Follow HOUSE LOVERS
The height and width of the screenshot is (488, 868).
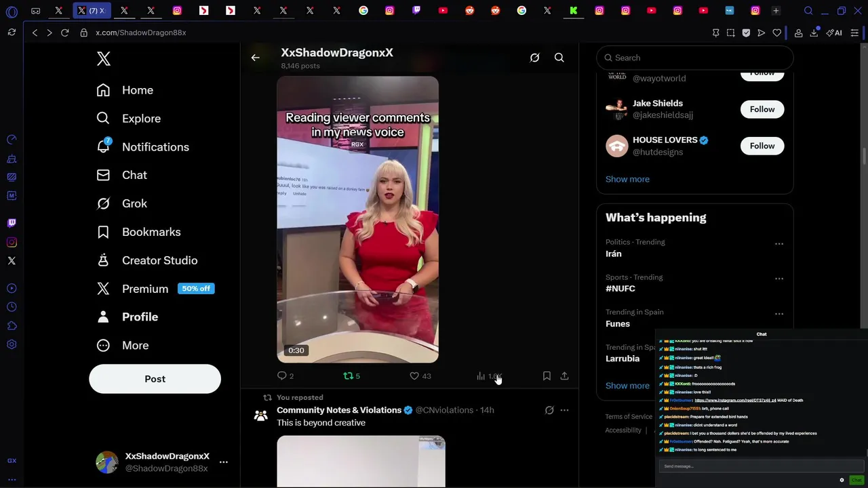point(762,146)
